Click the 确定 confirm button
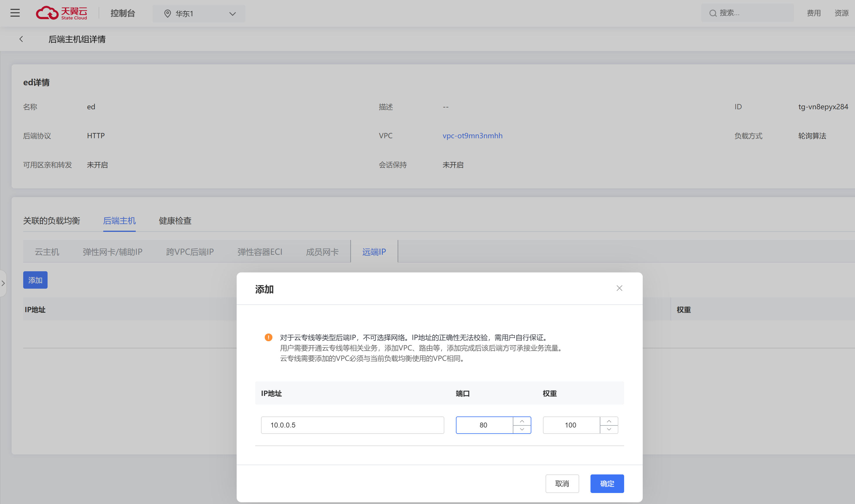The image size is (855, 504). (606, 483)
